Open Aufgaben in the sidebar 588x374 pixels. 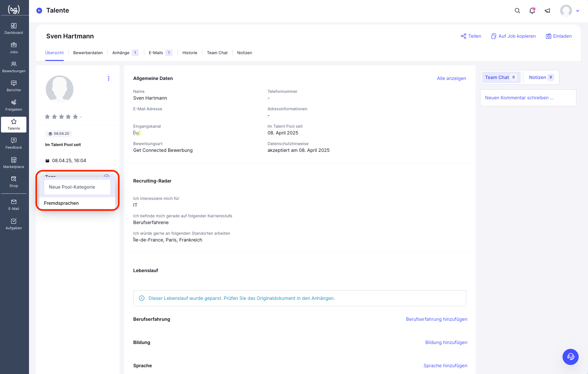click(x=14, y=224)
